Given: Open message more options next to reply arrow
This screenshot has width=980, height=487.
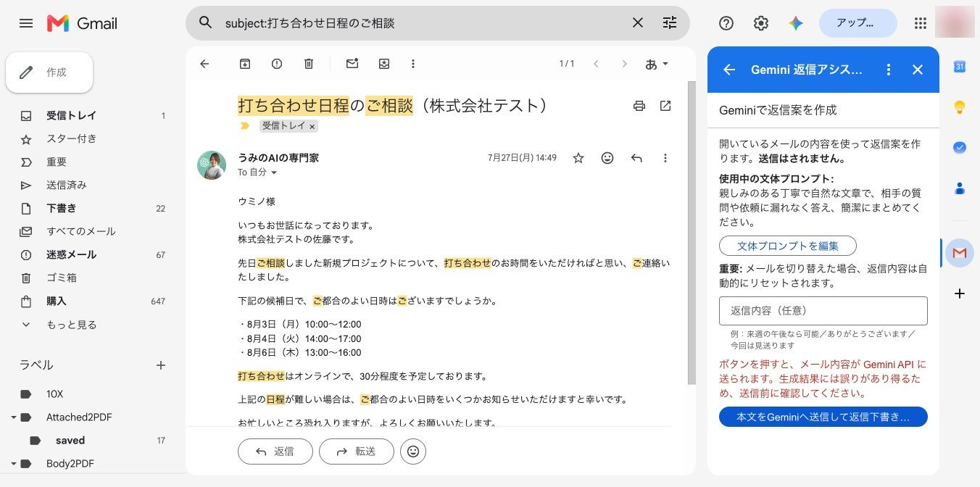Looking at the screenshot, I should click(x=665, y=158).
